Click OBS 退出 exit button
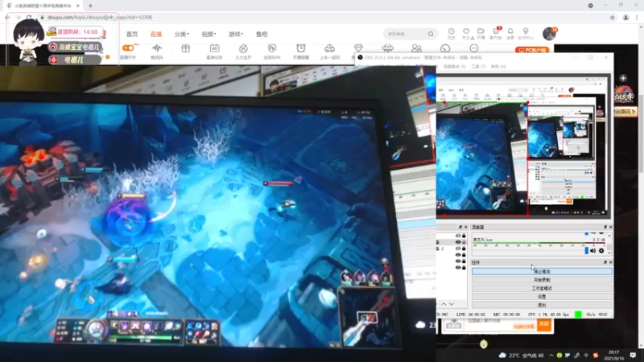The image size is (644, 362). coord(542,305)
